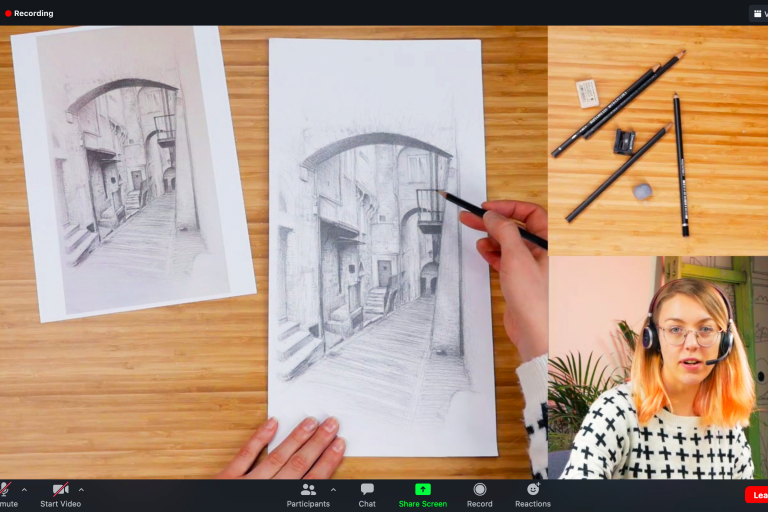Click the white eraser in the tools feed
This screenshot has width=768, height=512.
[588, 93]
